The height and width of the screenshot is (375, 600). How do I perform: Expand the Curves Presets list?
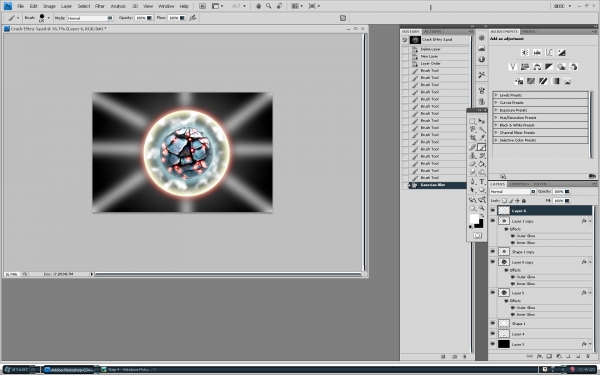pyautogui.click(x=496, y=103)
